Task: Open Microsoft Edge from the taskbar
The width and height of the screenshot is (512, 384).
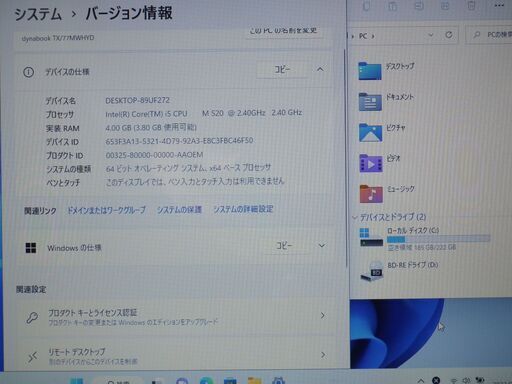Action: (207, 381)
